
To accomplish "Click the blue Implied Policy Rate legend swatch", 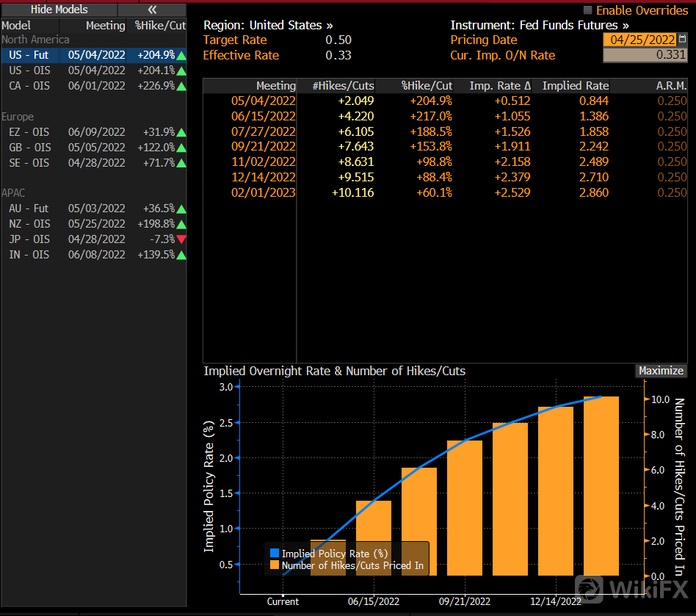I will [x=275, y=554].
